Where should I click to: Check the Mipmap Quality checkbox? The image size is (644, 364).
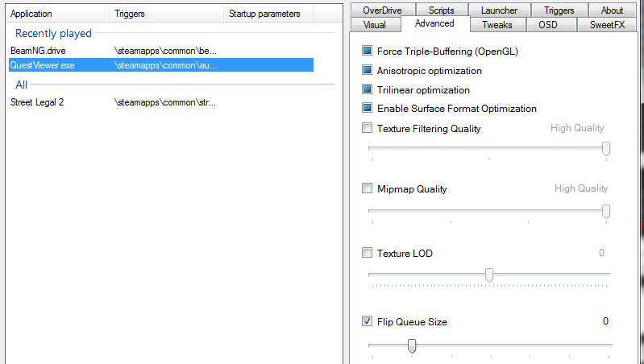[x=368, y=189]
